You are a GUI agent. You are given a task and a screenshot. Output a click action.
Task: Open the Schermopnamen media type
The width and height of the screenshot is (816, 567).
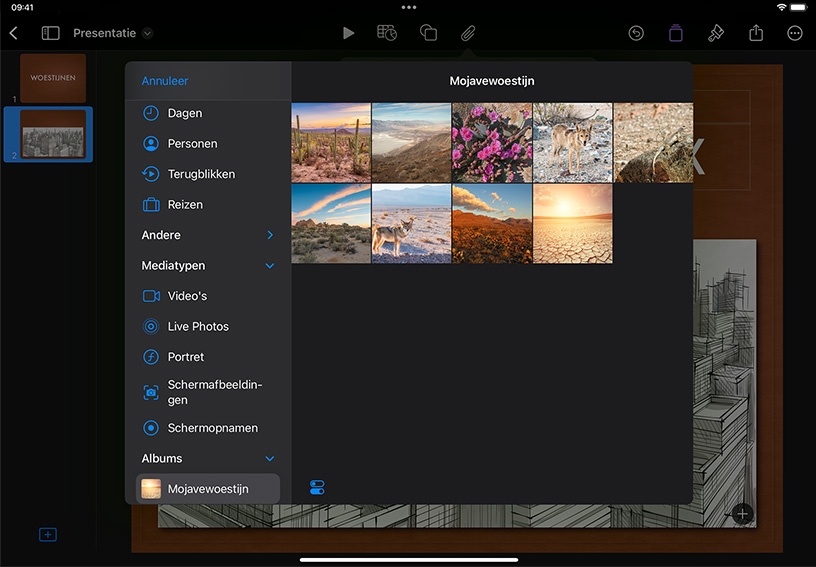208,428
